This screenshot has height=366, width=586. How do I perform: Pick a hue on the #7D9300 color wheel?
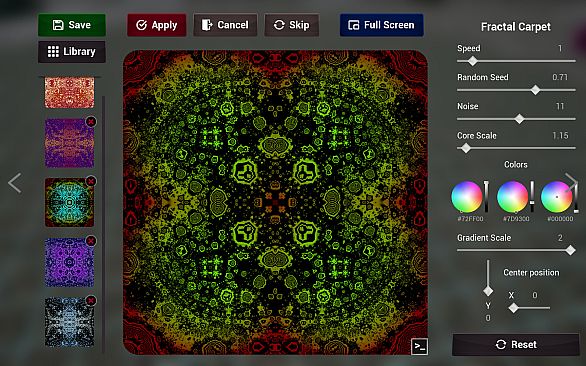512,197
